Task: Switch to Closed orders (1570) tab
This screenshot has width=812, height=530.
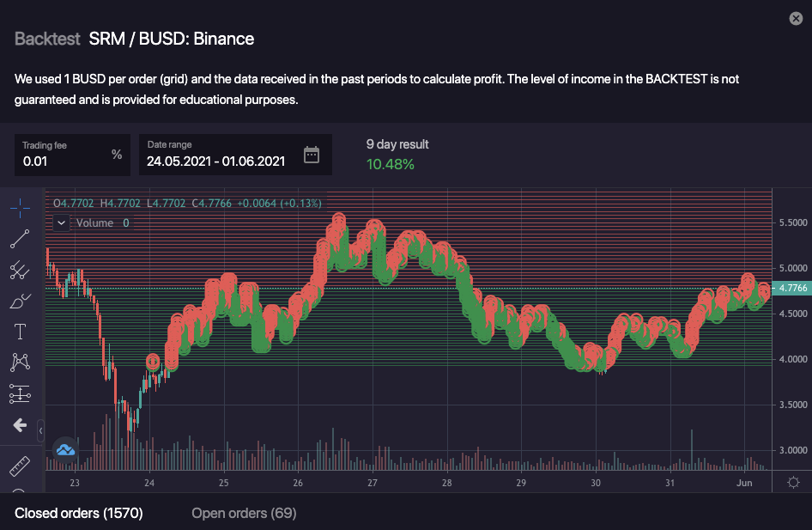Action: [79, 513]
